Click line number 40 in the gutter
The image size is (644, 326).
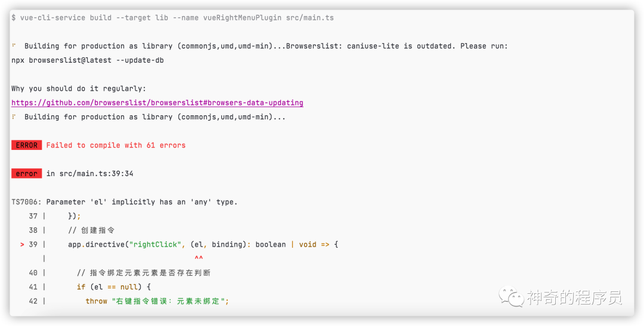33,273
